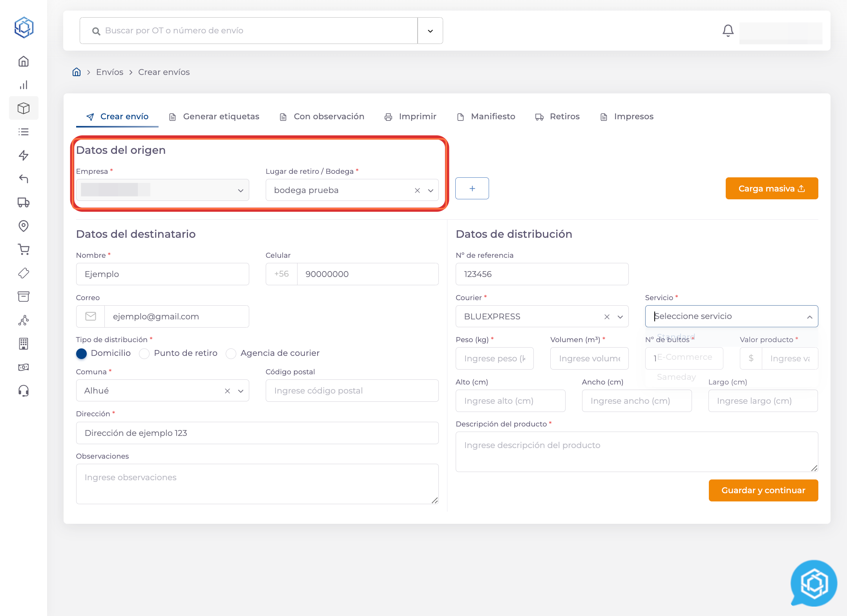The image size is (847, 616).
Task: Open the search filter dropdown arrow
Action: pyautogui.click(x=430, y=31)
